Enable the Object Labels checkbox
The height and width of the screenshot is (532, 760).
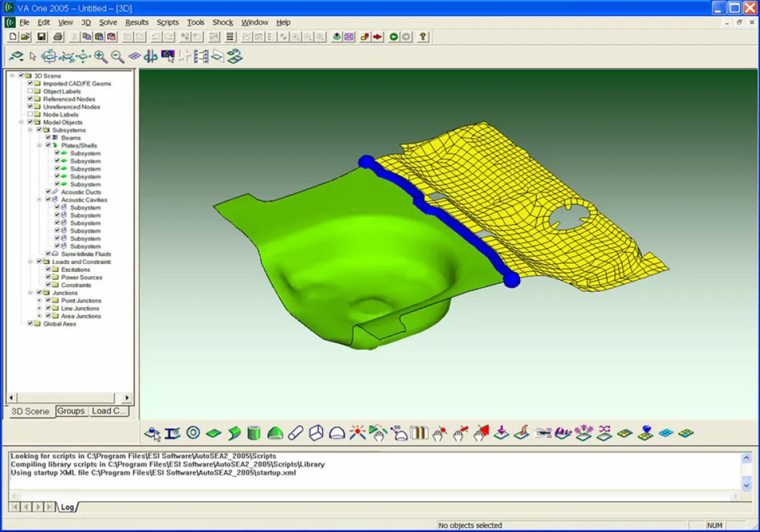(30, 91)
